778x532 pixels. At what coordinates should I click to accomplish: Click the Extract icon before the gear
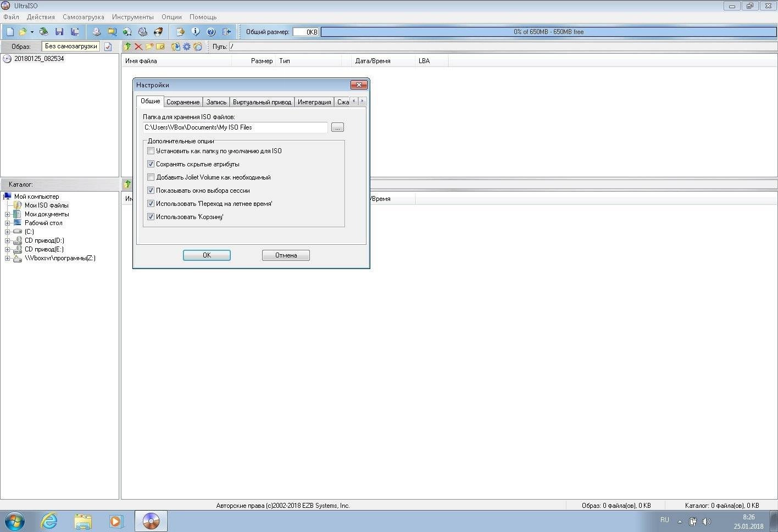coord(176,47)
